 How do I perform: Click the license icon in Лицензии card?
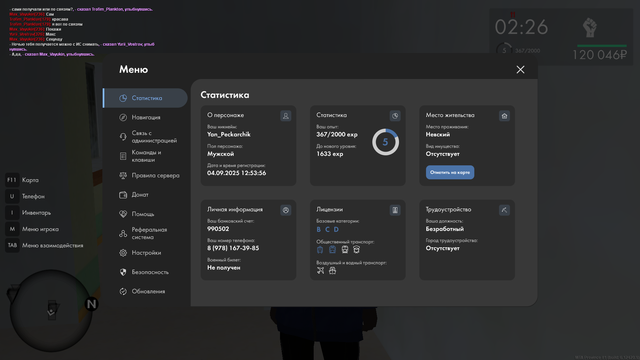pyautogui.click(x=395, y=210)
